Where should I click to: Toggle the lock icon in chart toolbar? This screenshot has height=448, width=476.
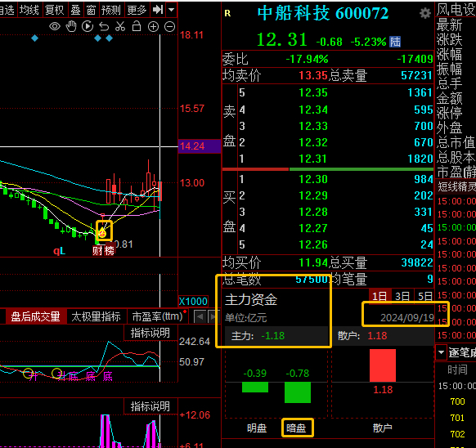pos(137,26)
